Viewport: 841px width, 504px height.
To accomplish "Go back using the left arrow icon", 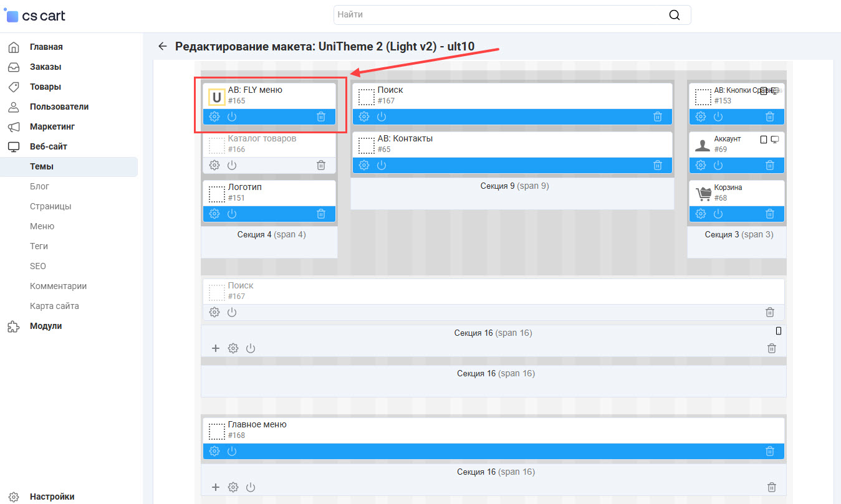I will click(x=163, y=46).
